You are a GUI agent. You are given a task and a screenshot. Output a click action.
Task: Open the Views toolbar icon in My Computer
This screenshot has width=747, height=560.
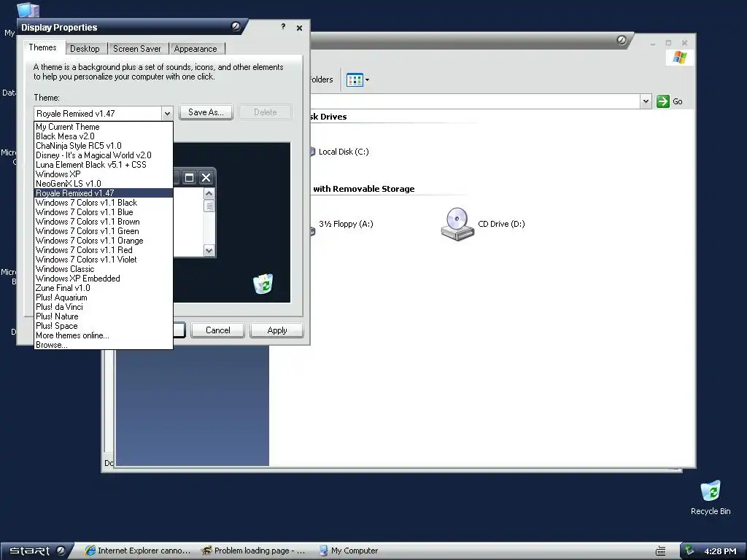355,80
